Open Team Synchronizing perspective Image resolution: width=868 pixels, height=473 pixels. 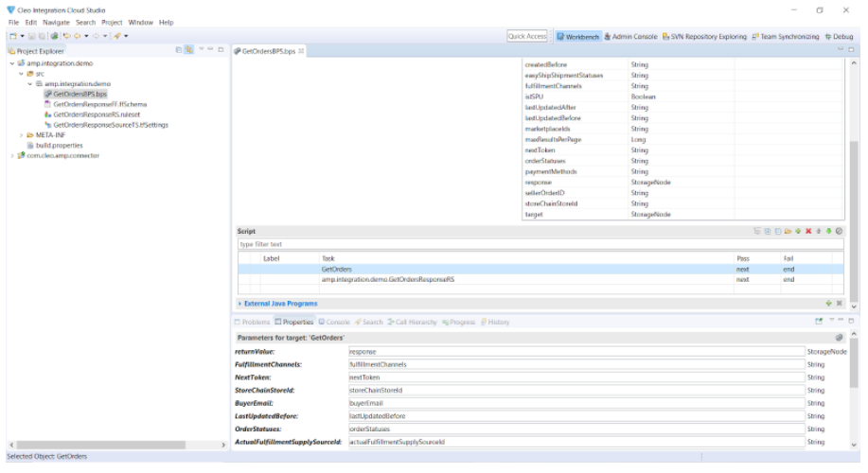(x=785, y=37)
